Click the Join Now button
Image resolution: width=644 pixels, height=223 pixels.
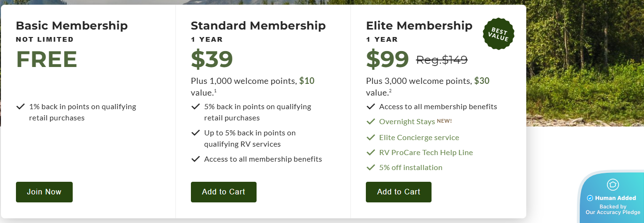(44, 192)
